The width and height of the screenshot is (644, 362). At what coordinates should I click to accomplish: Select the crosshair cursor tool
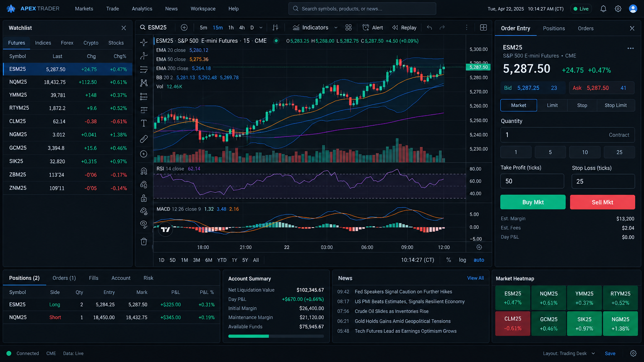144,42
